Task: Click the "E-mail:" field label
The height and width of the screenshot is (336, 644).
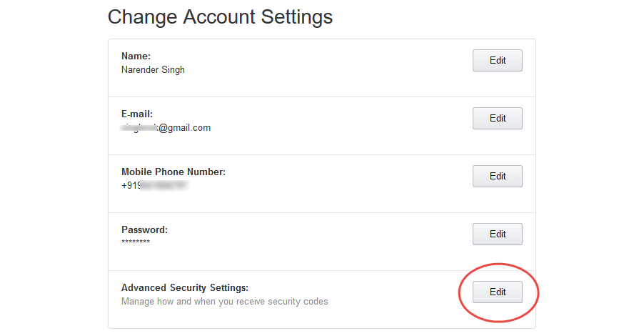Action: pos(137,114)
